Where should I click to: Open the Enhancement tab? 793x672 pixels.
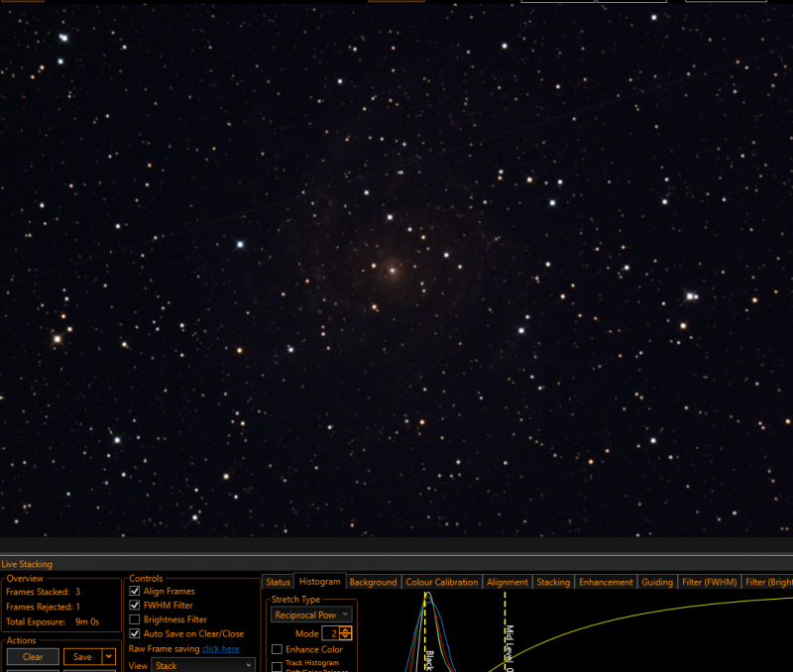[x=606, y=582]
